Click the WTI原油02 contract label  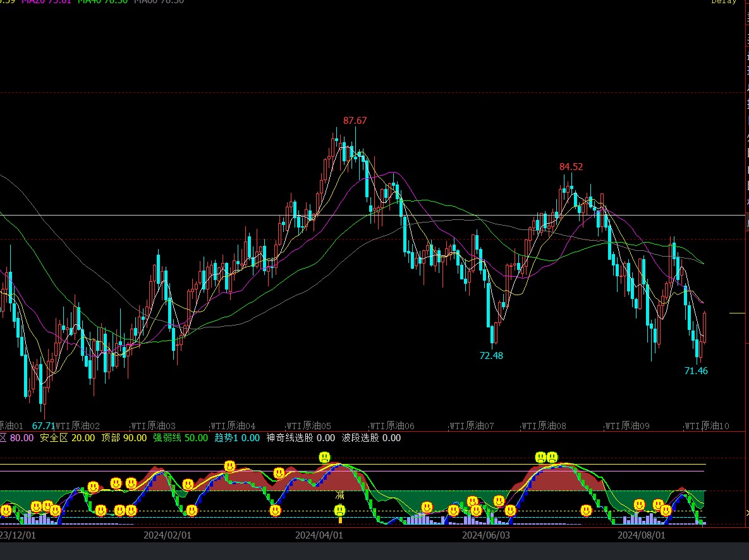pyautogui.click(x=78, y=426)
